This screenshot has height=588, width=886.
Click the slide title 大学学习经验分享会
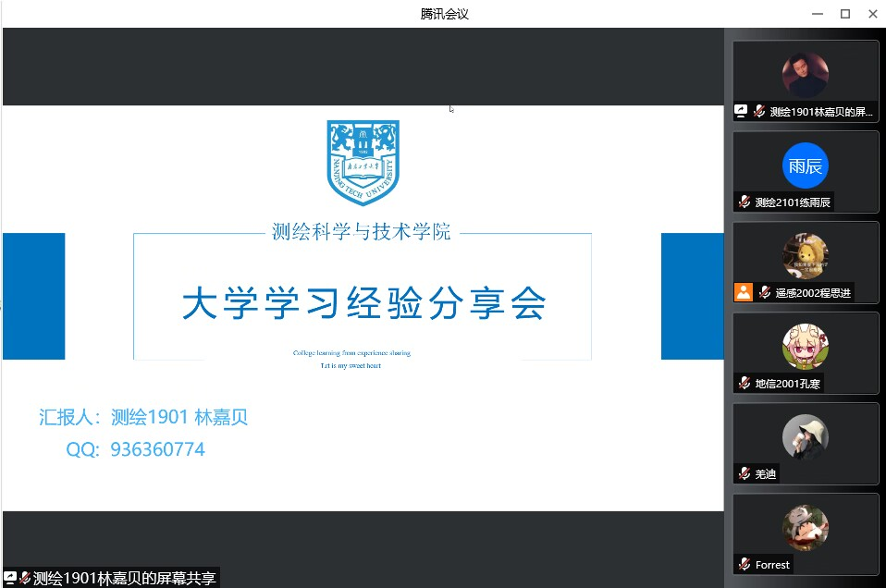tap(363, 303)
